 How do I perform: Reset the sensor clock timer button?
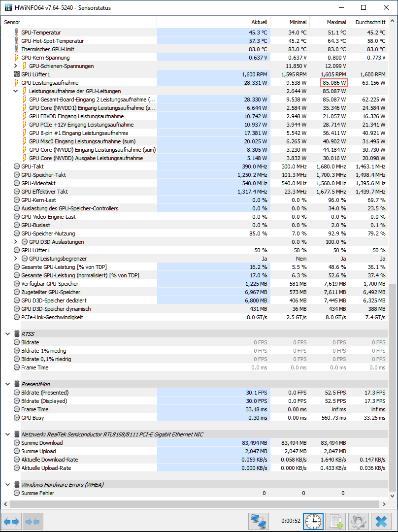[x=313, y=521]
